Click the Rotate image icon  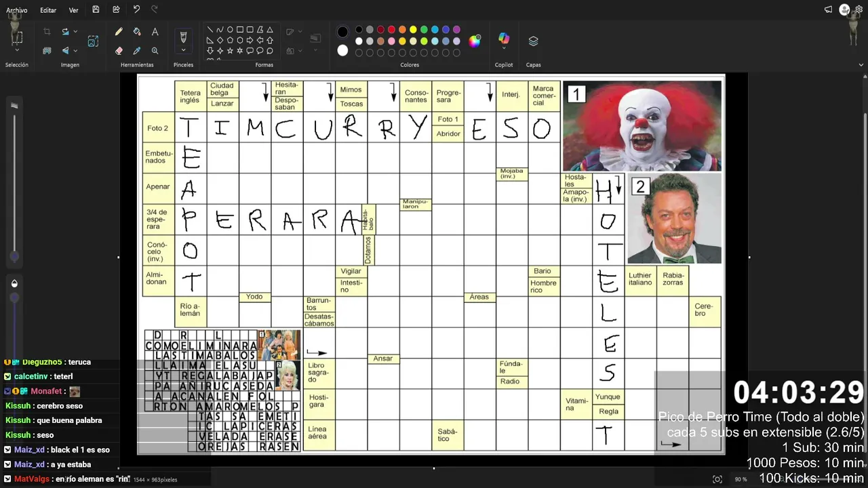(65, 32)
